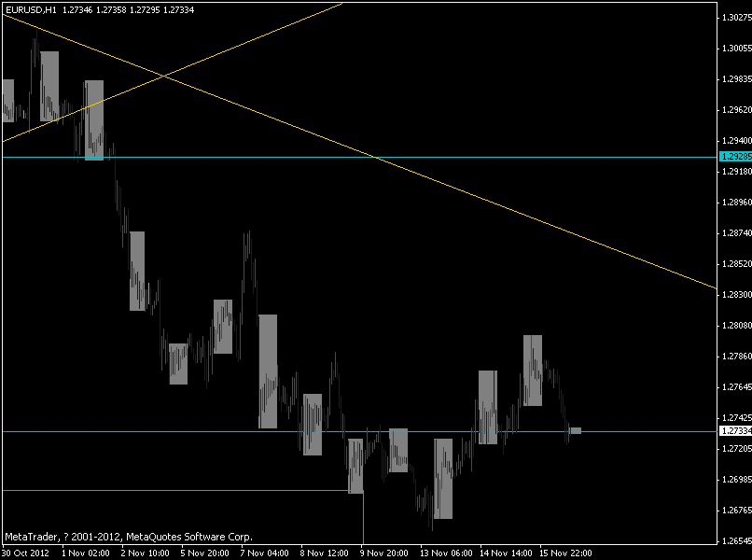Click price axis label 1.28300

point(737,295)
